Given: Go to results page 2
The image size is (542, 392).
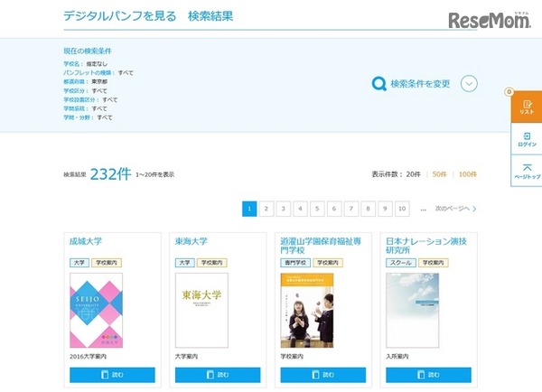Looking at the screenshot, I should point(266,209).
